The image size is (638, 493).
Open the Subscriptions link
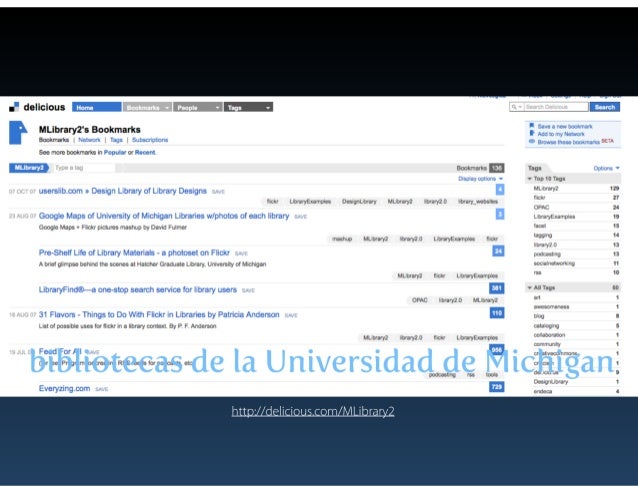point(150,140)
